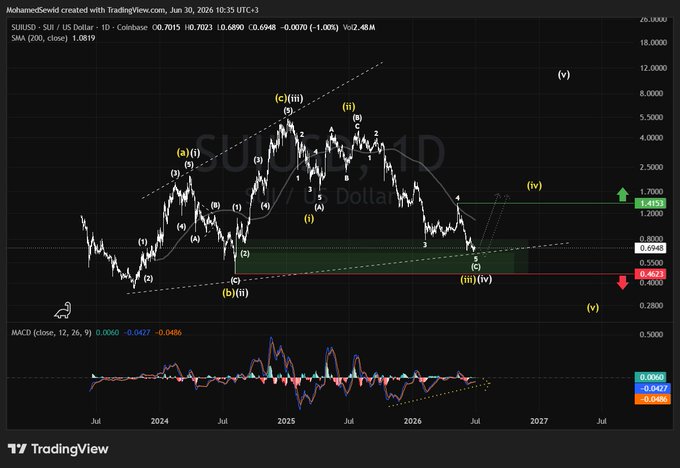
Task: Click the green up arrow icon
Action: (623, 194)
